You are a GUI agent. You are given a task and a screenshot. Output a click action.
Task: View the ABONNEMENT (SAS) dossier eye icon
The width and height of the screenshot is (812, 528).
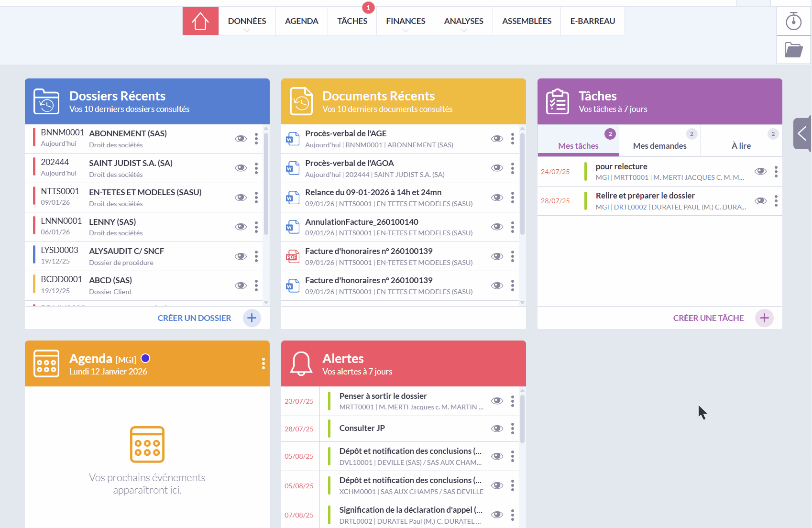[241, 139]
